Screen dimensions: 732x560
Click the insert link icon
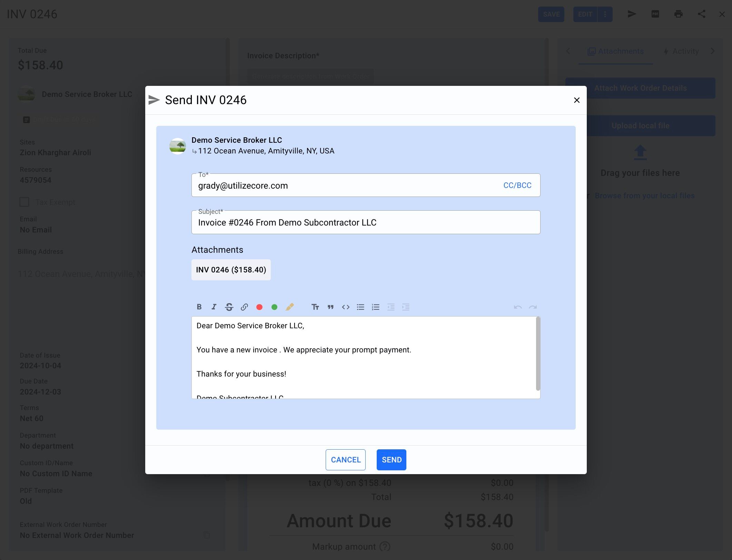pyautogui.click(x=244, y=307)
